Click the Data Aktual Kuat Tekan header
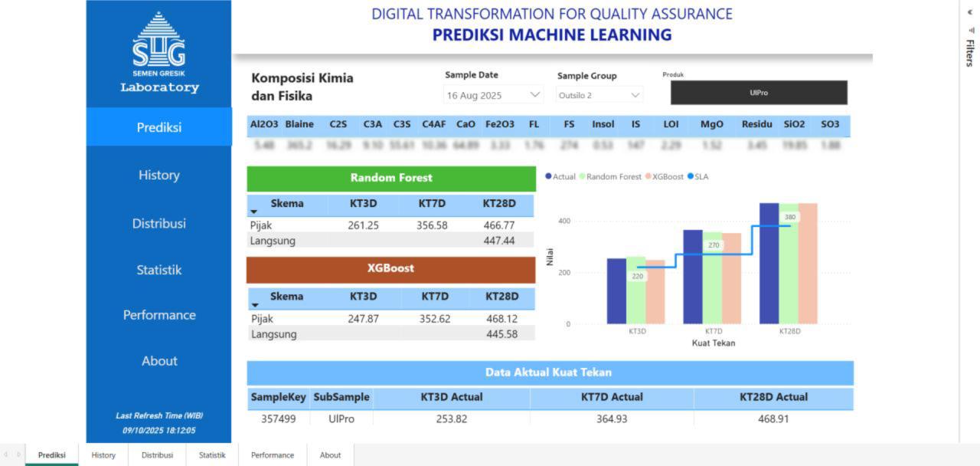 [x=550, y=372]
